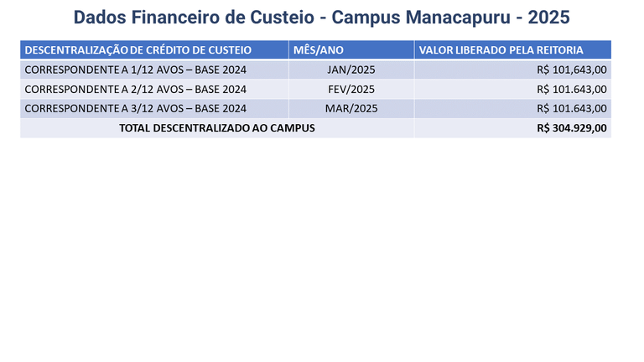
Task: Click the total value R$ 304.929,00
Action: click(572, 128)
